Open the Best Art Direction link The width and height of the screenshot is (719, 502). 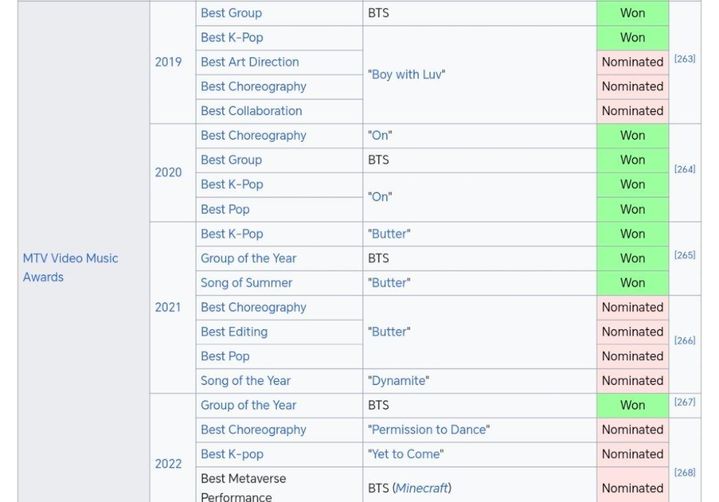click(249, 62)
